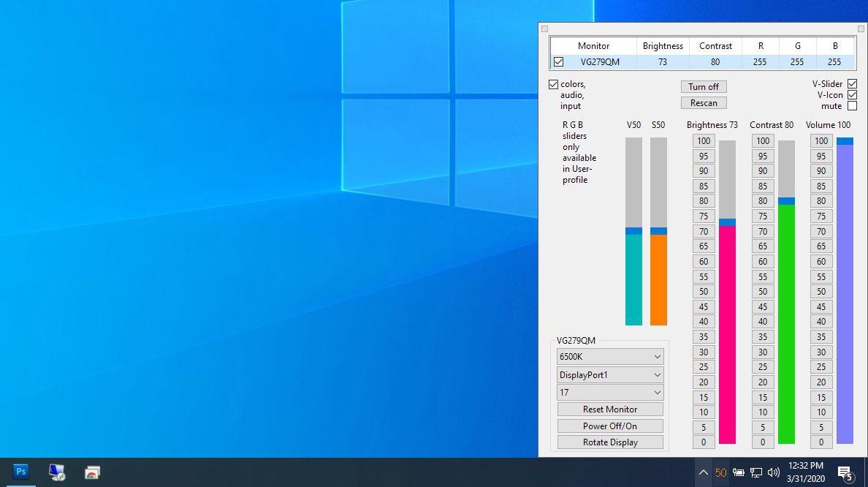Screen dimensions: 868x487
Task: Show hidden system tray icons
Action: pos(703,472)
